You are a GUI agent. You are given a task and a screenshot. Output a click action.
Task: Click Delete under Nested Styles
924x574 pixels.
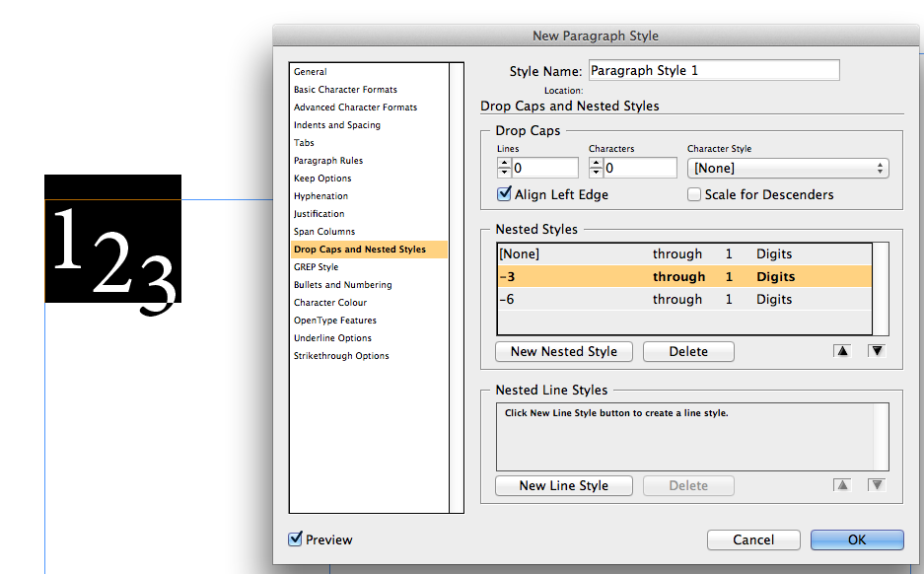coord(688,351)
